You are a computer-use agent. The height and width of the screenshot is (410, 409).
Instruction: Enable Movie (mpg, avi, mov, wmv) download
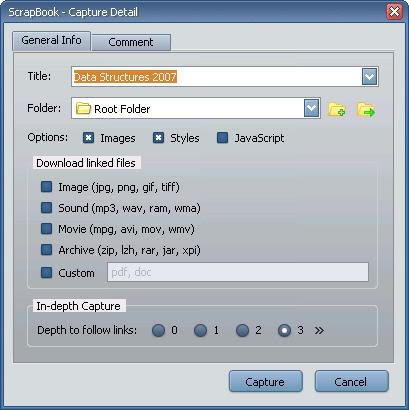click(46, 229)
